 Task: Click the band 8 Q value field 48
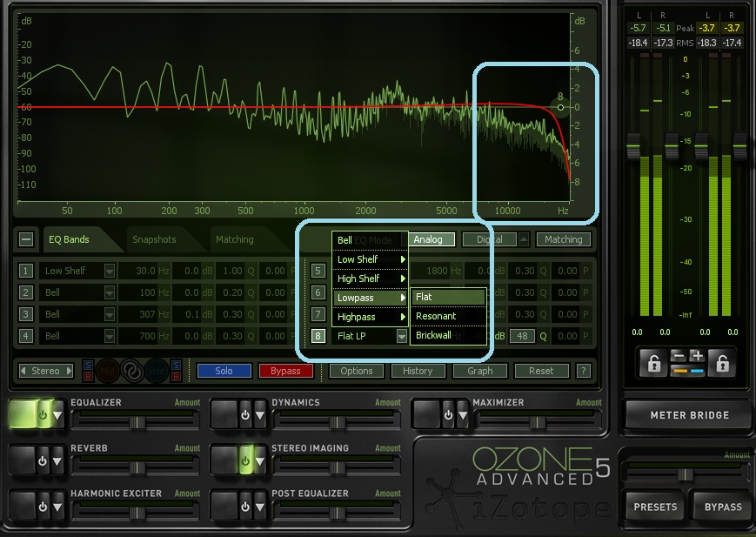coord(522,336)
